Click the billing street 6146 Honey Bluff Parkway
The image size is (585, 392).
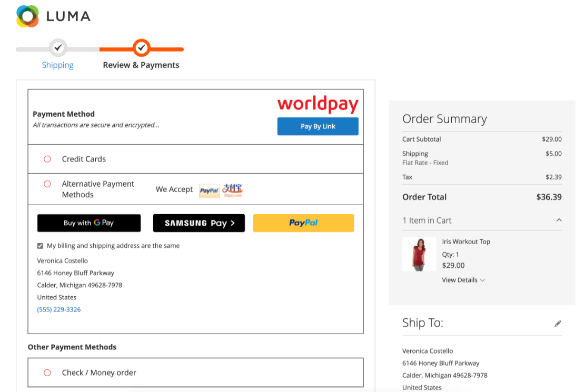tap(76, 273)
